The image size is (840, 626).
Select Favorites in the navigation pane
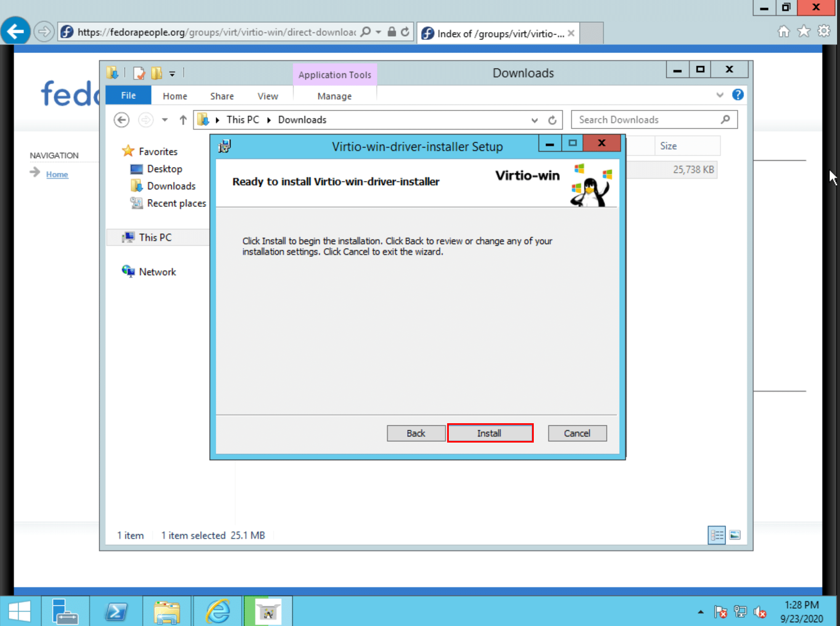158,151
